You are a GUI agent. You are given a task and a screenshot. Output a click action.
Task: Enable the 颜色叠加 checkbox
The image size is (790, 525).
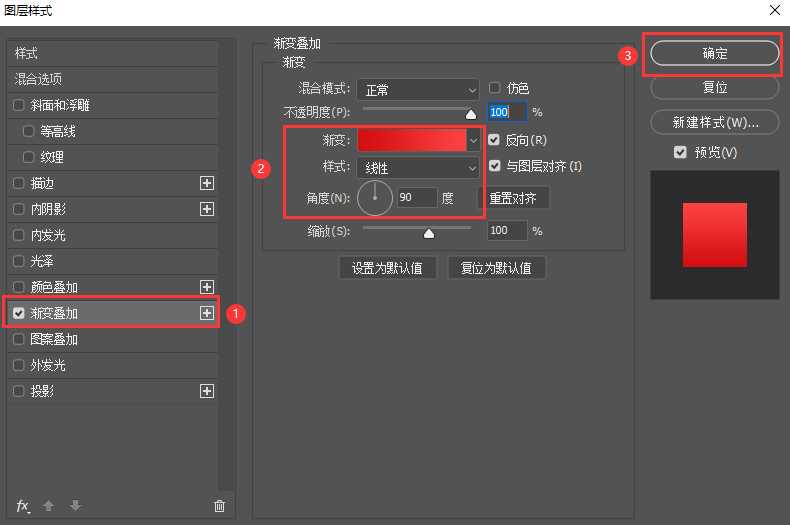point(19,287)
